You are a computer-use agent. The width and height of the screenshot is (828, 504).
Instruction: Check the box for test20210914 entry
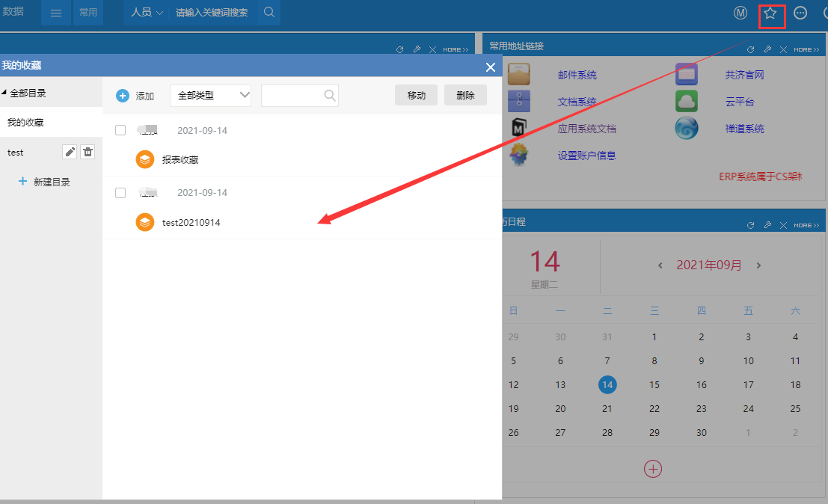click(x=120, y=193)
